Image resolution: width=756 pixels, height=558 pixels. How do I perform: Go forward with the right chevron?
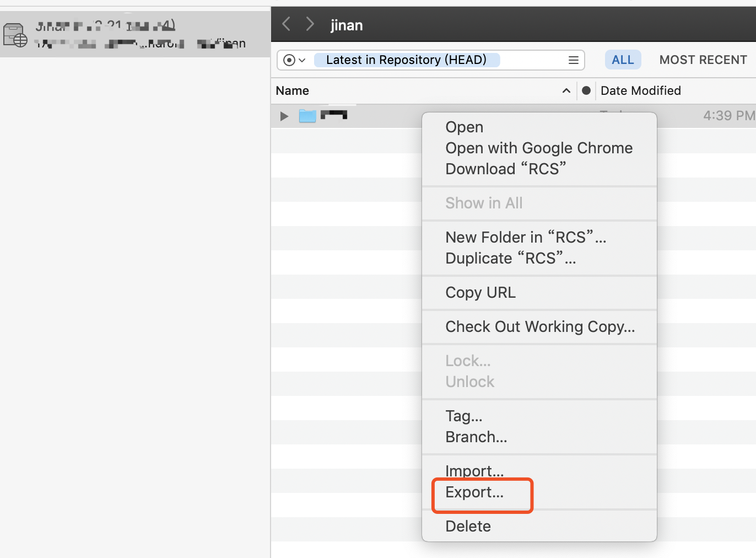point(310,24)
